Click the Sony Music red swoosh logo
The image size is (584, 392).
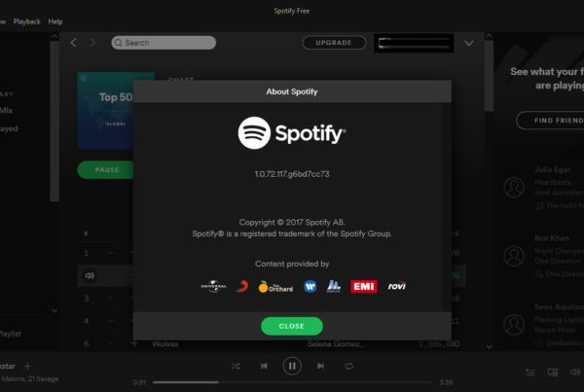pos(242,286)
